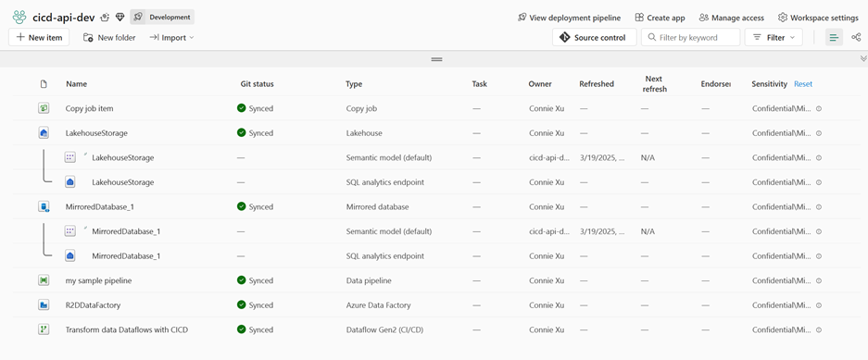Open MirroredDatabase_1 semantic model (default)
This screenshot has height=360, width=868.
(x=126, y=231)
